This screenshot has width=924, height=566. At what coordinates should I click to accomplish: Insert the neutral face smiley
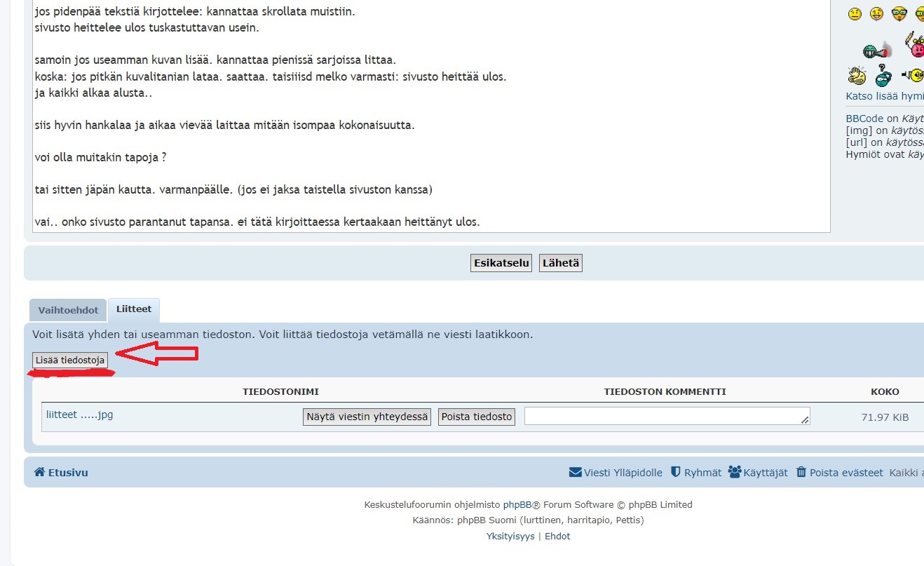coord(855,13)
